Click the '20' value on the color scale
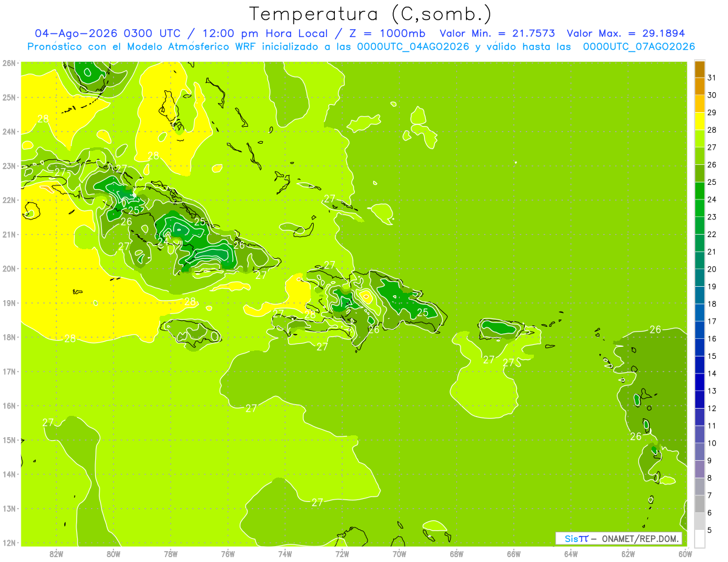 click(x=712, y=269)
